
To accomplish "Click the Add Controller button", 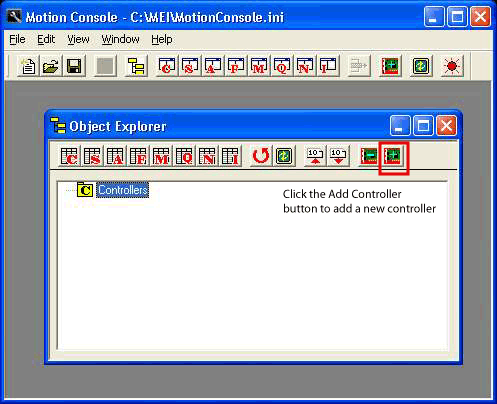I will 393,156.
